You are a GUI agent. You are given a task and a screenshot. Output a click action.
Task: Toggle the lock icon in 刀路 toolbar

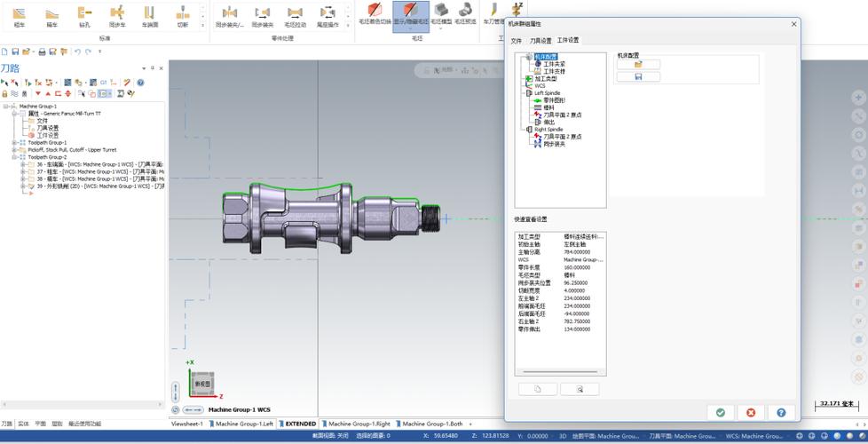[x=5, y=93]
